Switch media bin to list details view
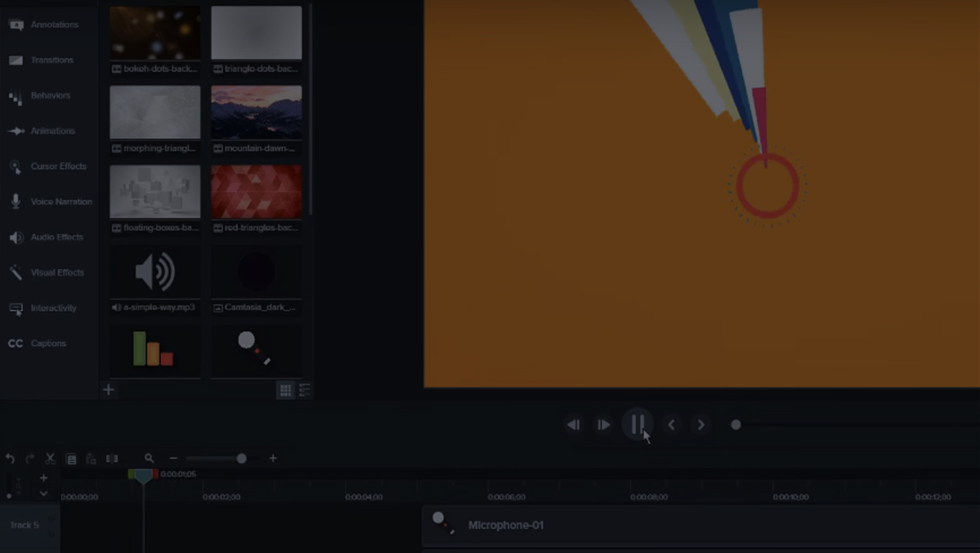The image size is (980, 553). coord(304,390)
